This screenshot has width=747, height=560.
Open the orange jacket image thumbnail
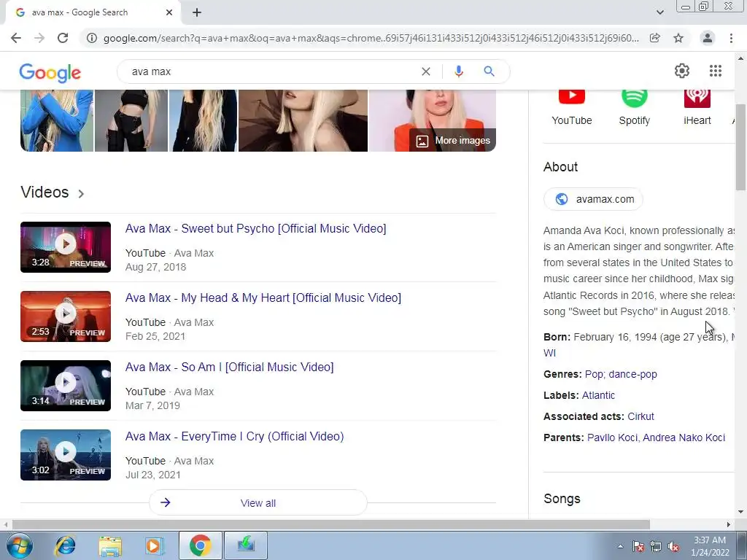pyautogui.click(x=433, y=120)
